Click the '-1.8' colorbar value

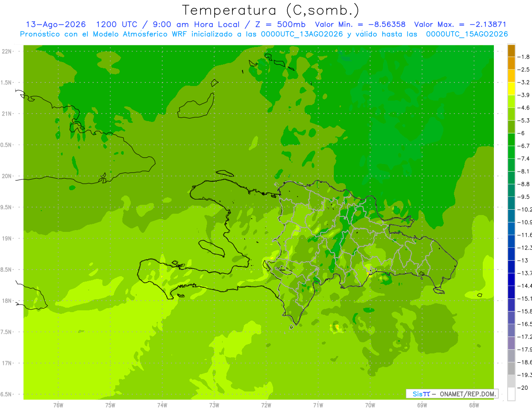coord(524,57)
